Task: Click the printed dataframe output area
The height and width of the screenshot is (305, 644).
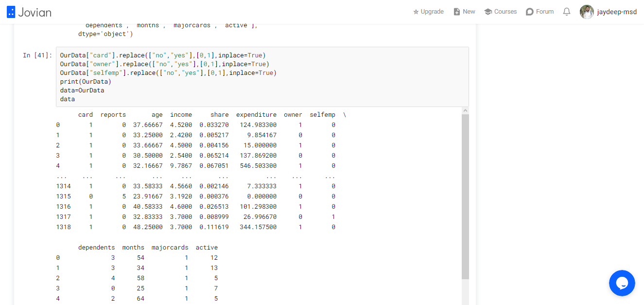Action: [x=259, y=206]
